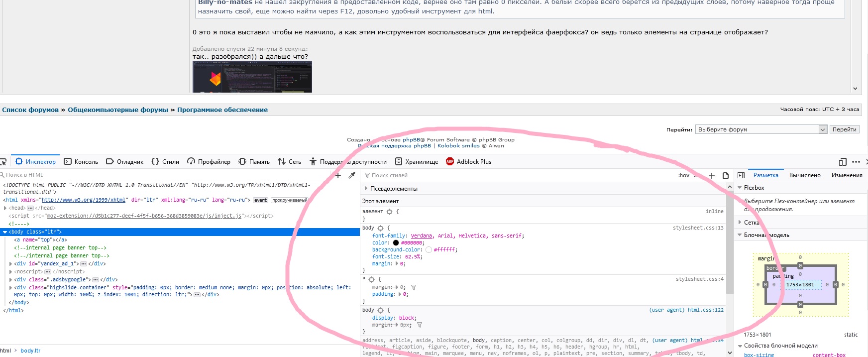Click selector highlighter for body html.css:122 rule
Viewport: 868px width, 357px height.
(381, 310)
